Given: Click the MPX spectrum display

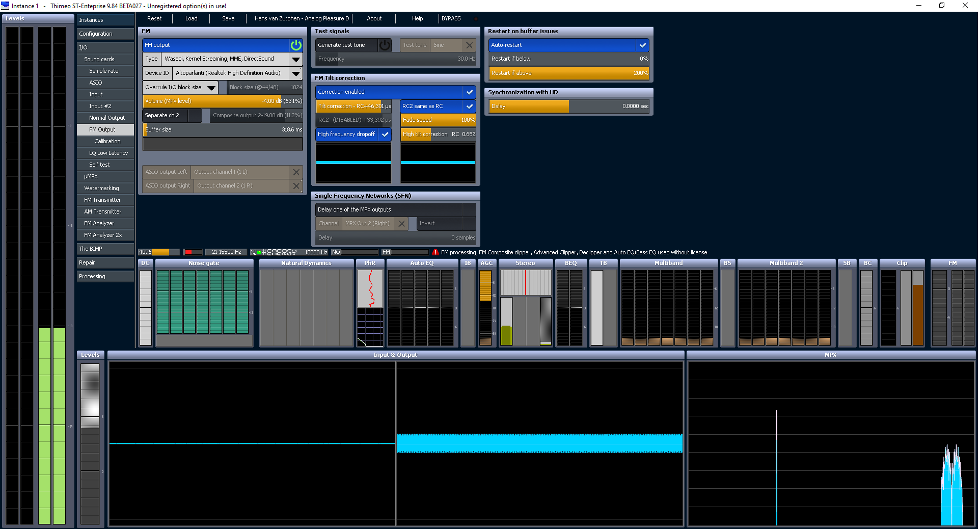Looking at the screenshot, I should pos(831,443).
